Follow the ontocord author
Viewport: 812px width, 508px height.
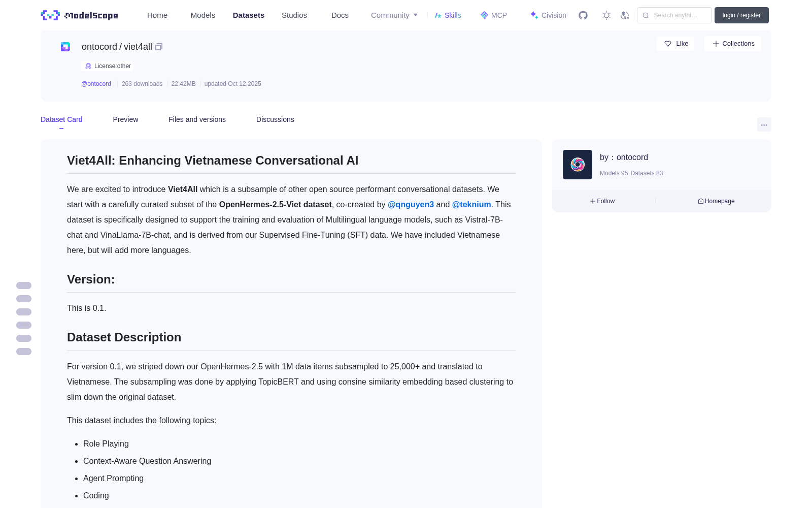pos(602,201)
